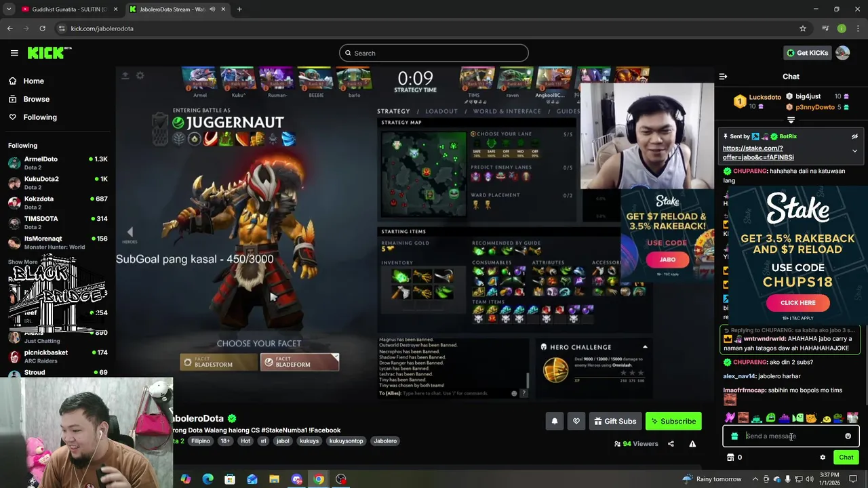Click the 94 Viewers count
Image resolution: width=868 pixels, height=488 pixels.
[636, 444]
